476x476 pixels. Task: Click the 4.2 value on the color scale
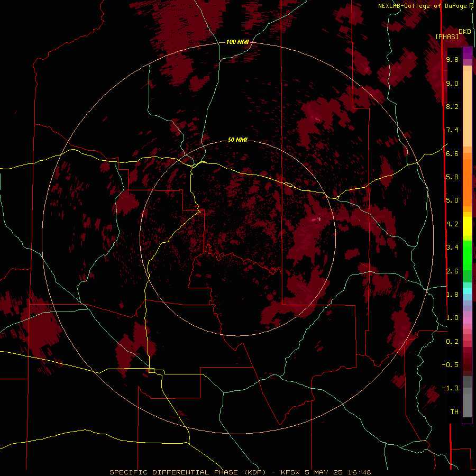tap(452, 224)
